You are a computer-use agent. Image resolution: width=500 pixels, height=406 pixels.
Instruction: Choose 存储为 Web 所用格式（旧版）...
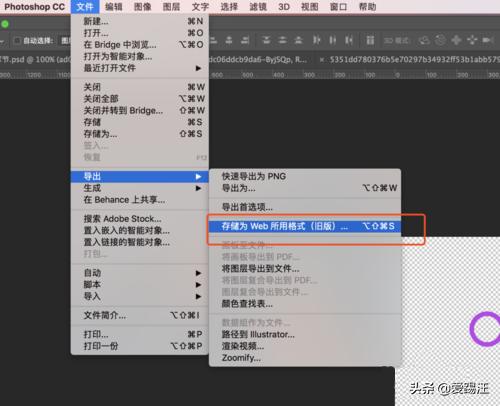[305, 226]
